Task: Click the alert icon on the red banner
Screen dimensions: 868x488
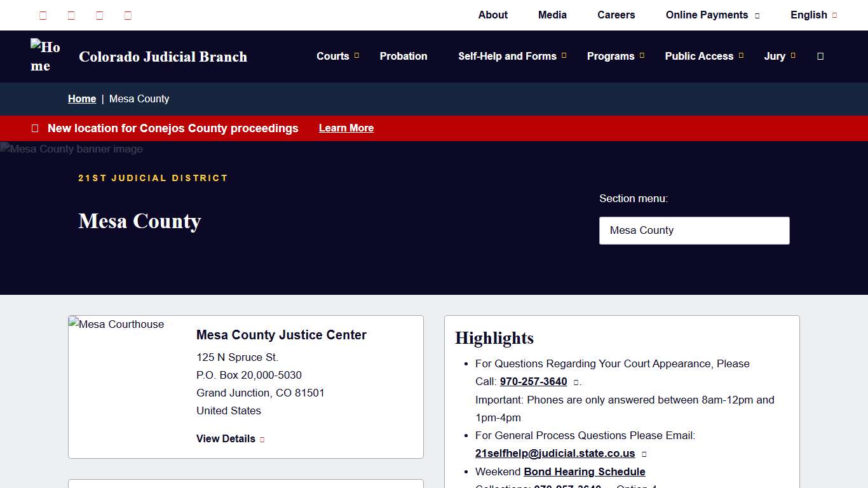Action: [x=34, y=128]
